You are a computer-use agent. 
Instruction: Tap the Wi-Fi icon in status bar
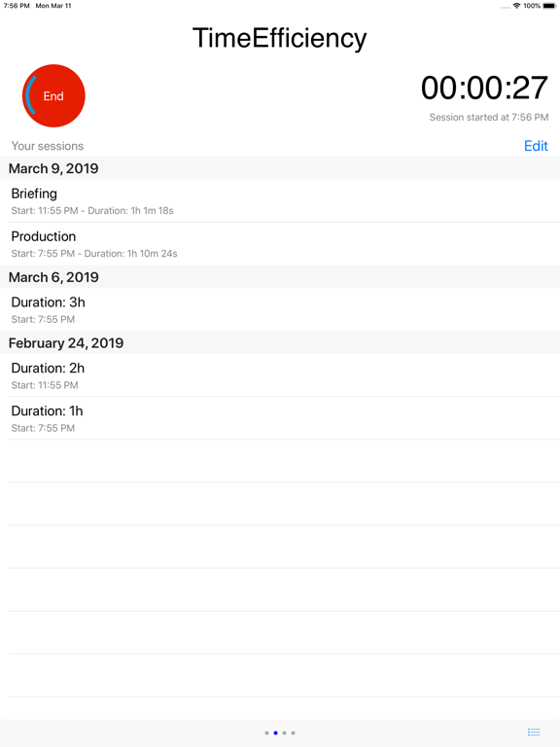516,6
